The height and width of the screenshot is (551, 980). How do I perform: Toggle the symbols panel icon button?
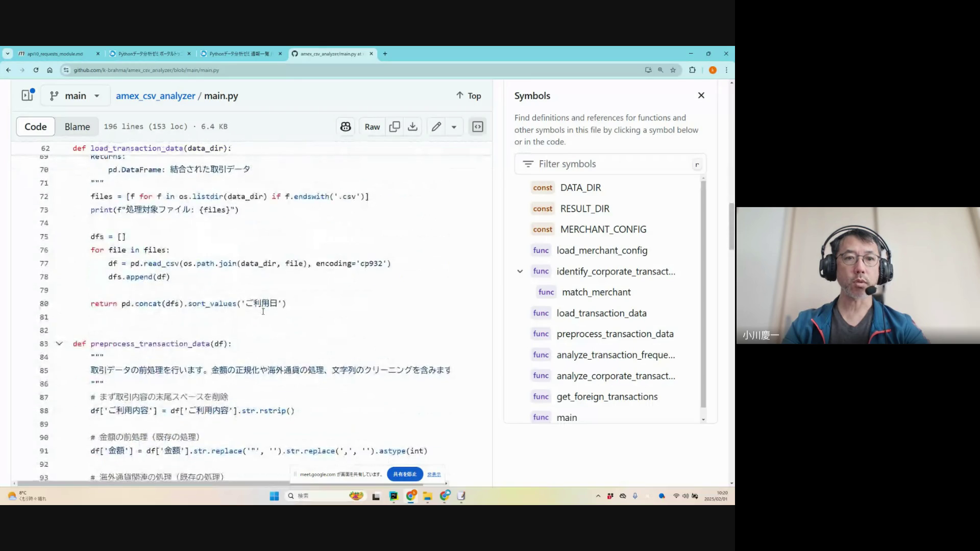pos(477,127)
